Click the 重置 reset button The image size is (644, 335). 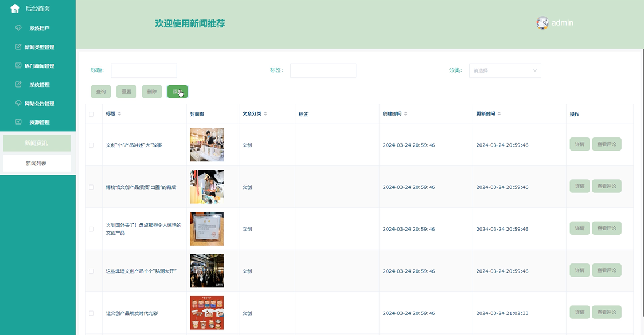(x=126, y=92)
